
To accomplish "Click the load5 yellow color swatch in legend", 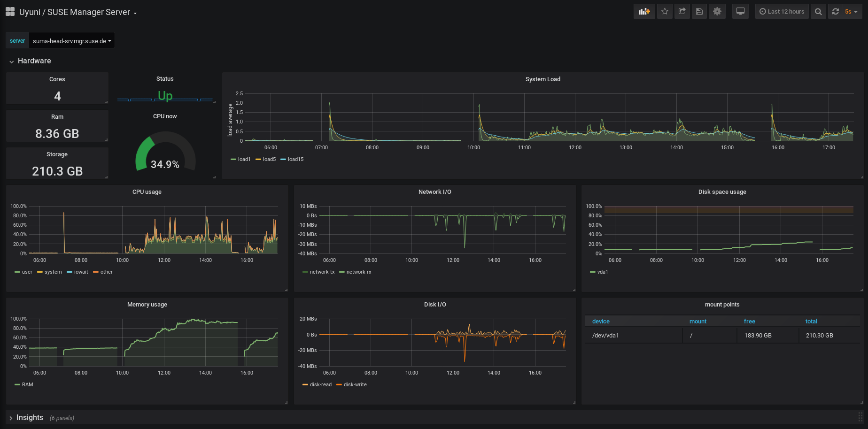I will tap(258, 160).
